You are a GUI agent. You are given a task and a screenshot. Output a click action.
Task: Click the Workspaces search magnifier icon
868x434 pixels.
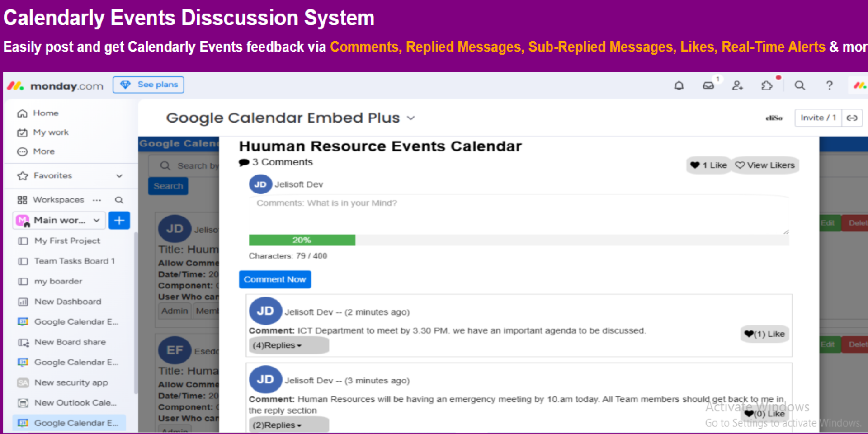pos(119,200)
